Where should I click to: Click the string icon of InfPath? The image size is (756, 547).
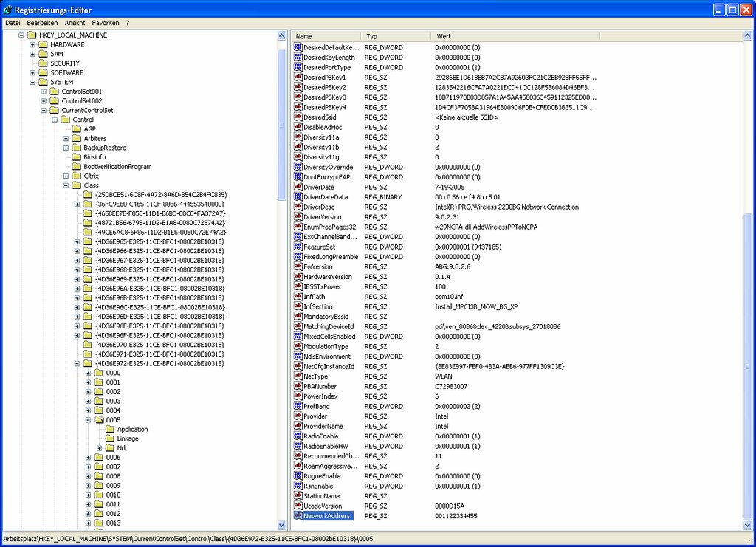[x=298, y=297]
